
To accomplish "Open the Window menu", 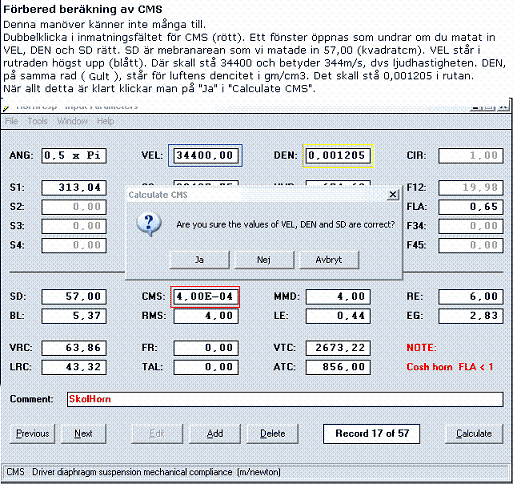I will 72,121.
